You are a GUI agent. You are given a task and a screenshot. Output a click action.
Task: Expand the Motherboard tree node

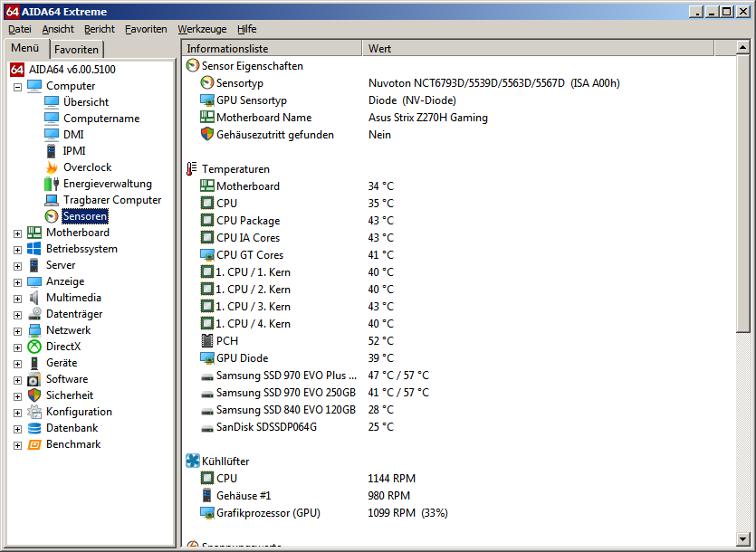point(17,233)
